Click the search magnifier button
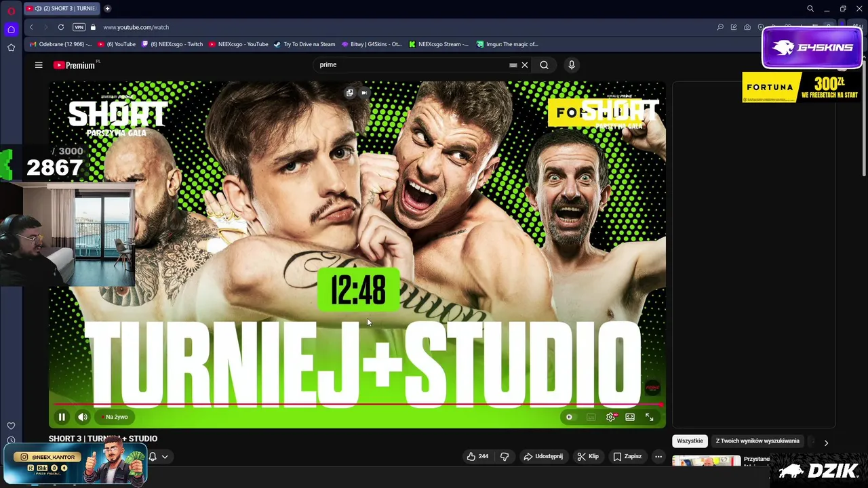 coord(544,65)
